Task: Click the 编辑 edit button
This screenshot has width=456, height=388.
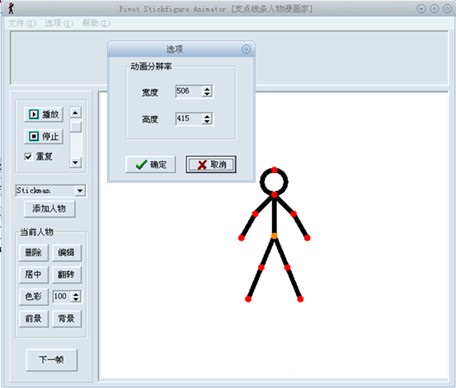Action: click(67, 252)
